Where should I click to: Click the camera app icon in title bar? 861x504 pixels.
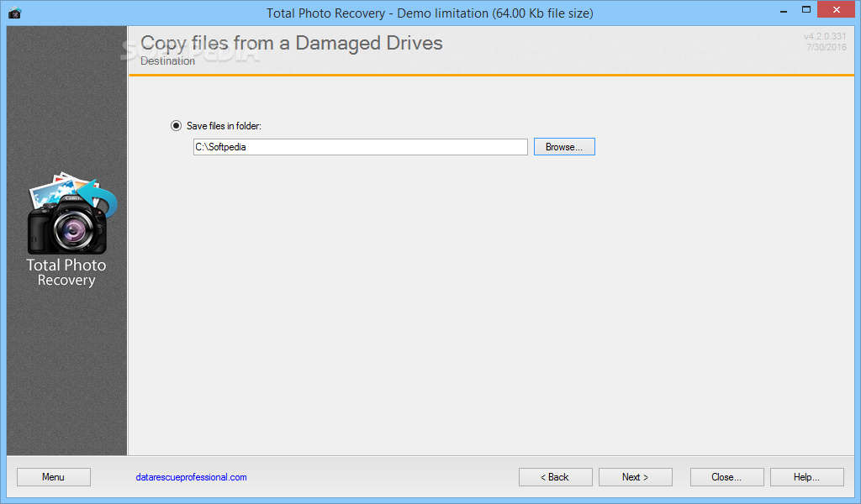15,13
